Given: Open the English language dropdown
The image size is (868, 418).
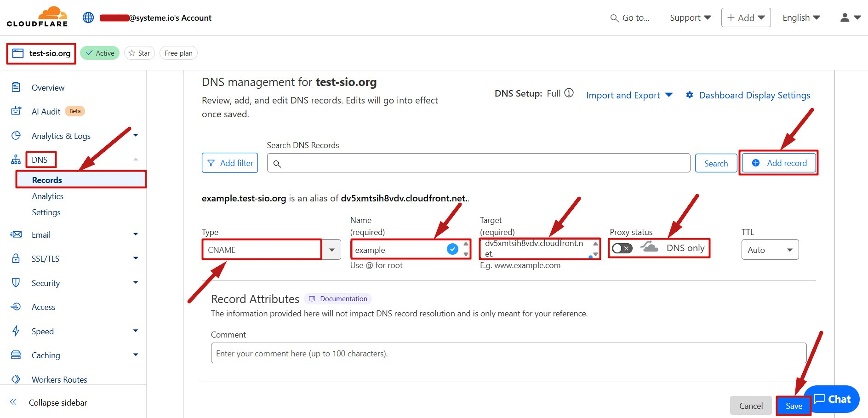Looking at the screenshot, I should (x=801, y=18).
